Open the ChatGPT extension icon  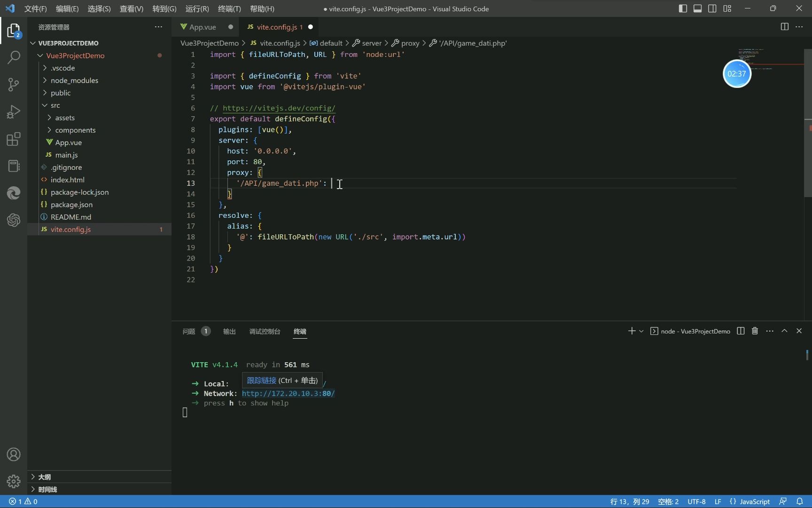(x=14, y=220)
